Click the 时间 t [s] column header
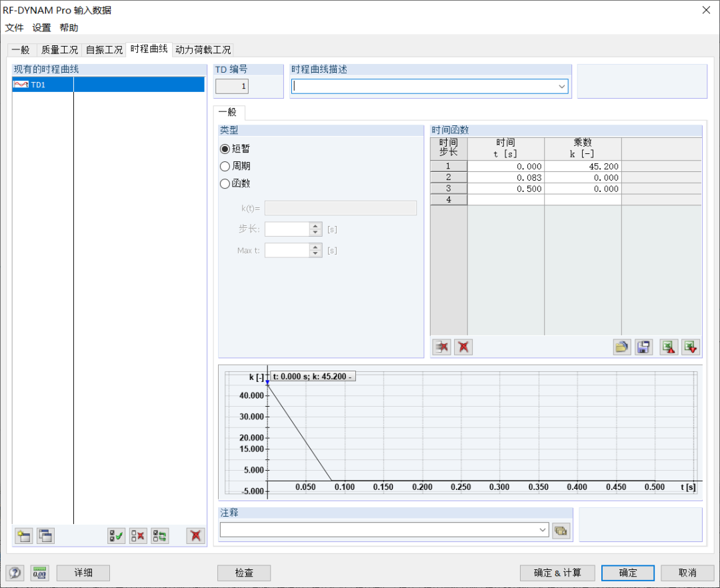Screen dimensions: 720x588 pos(505,148)
